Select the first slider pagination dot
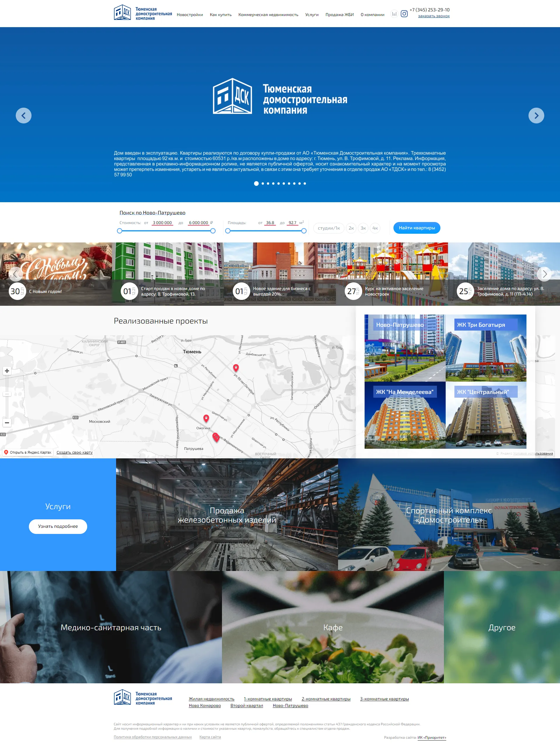 (x=256, y=183)
